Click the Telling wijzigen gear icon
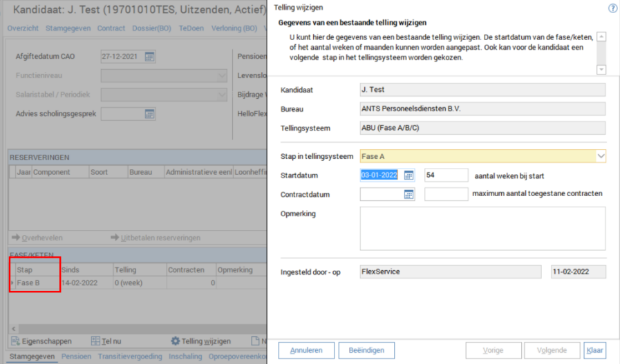Screen dimensions: 620x364 (176, 341)
